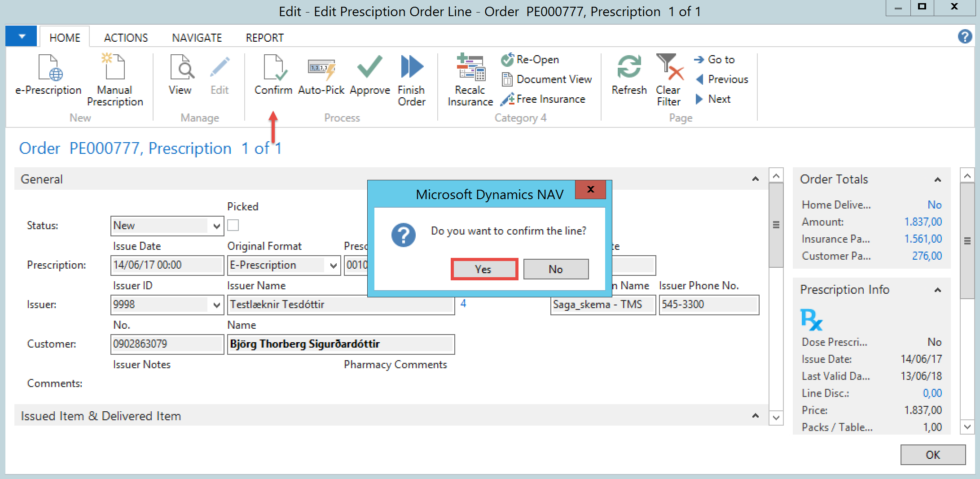Create a new Manual Prescription
The height and width of the screenshot is (479, 980).
tap(114, 68)
